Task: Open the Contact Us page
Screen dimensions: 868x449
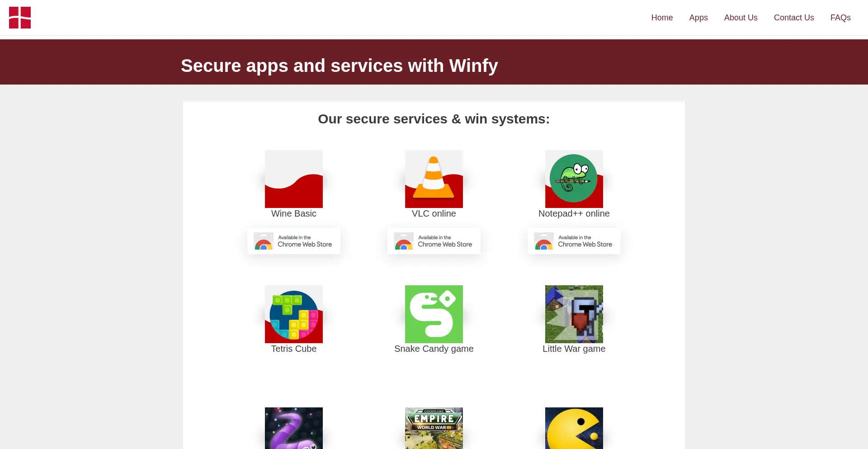Action: click(x=794, y=18)
